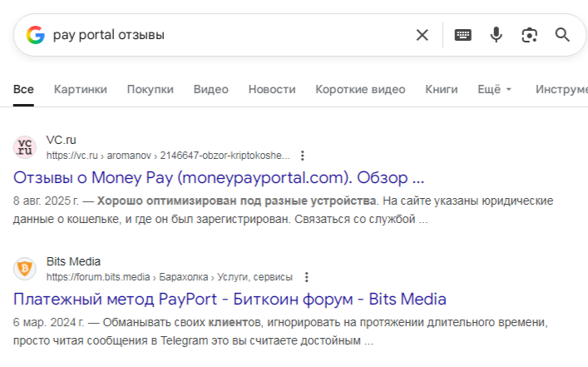Click the '8 авг. 2025 г.' snippet date
Image resolution: width=588 pixels, height=367 pixels.
pos(46,201)
